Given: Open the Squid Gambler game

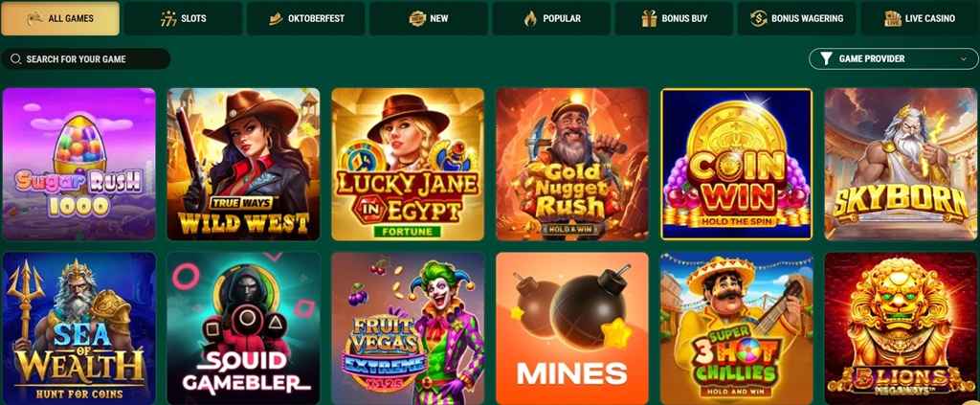Looking at the screenshot, I should click(243, 328).
